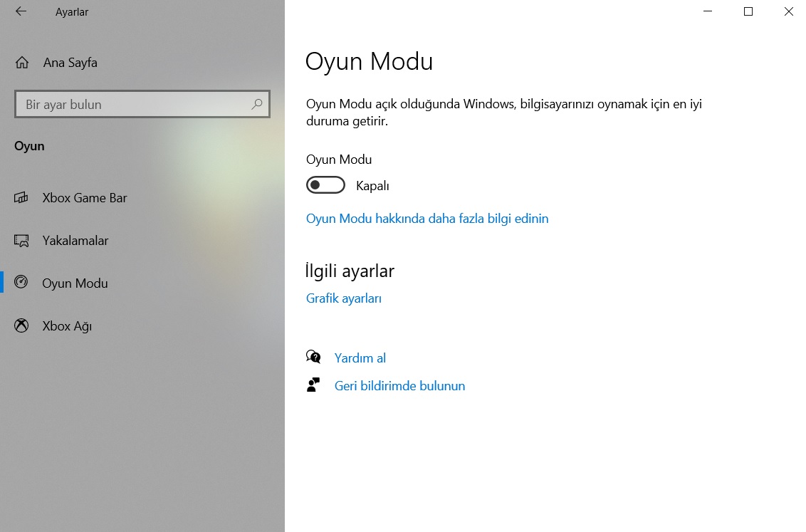Click the Xbox Ağı logo icon

pyautogui.click(x=21, y=326)
